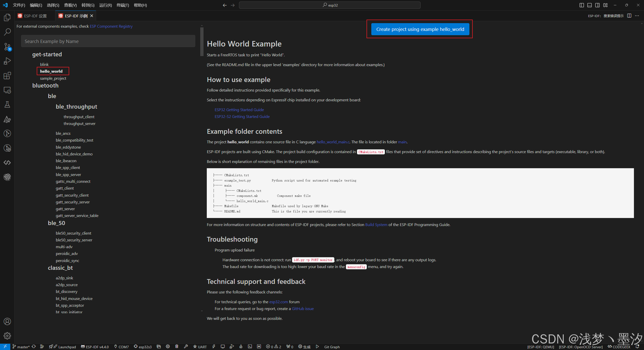This screenshot has width=644, height=350.
Task: Open the serial monitor icon in status bar
Action: coord(223,347)
